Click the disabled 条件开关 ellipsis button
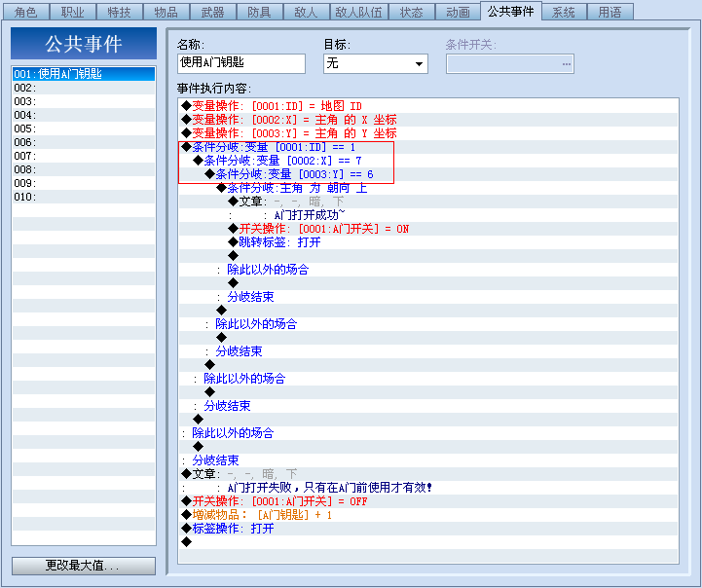This screenshot has height=588, width=702. coord(567,64)
